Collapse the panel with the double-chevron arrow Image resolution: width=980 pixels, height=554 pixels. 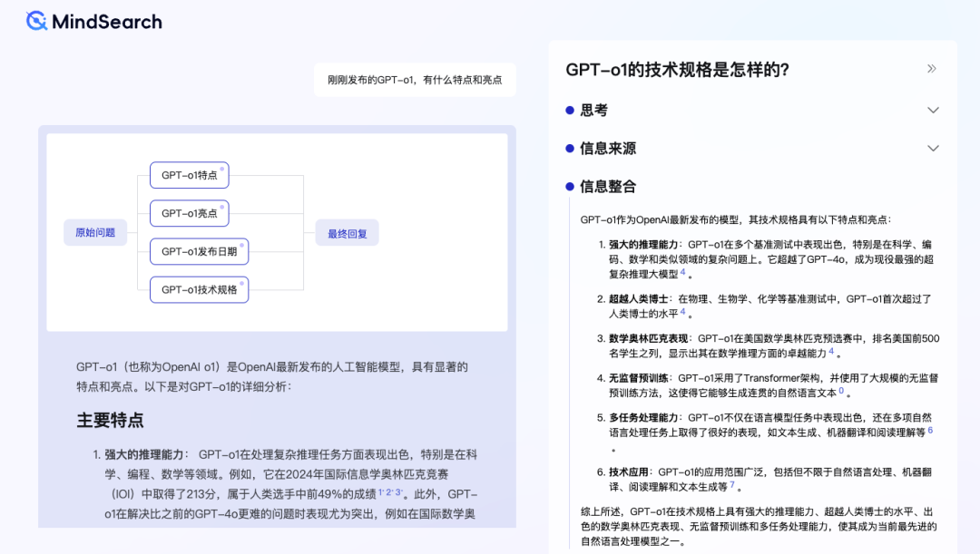[932, 68]
